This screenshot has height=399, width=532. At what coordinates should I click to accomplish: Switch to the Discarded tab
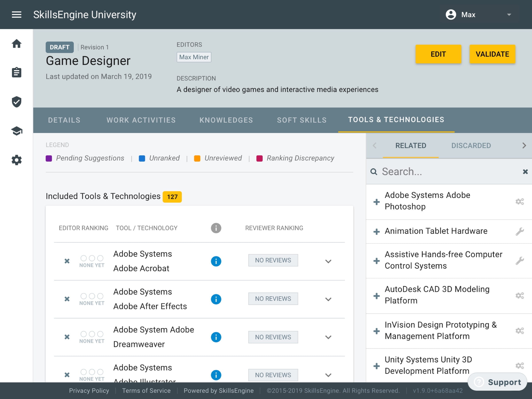(471, 145)
